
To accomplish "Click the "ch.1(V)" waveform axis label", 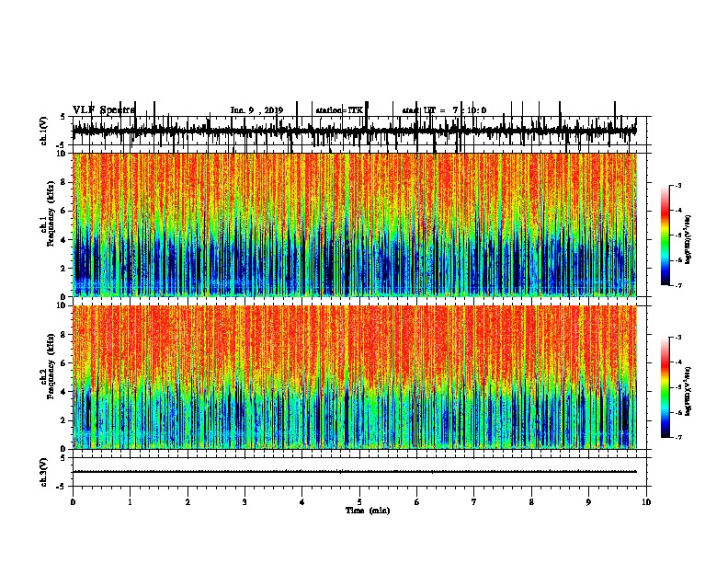I will [x=44, y=131].
